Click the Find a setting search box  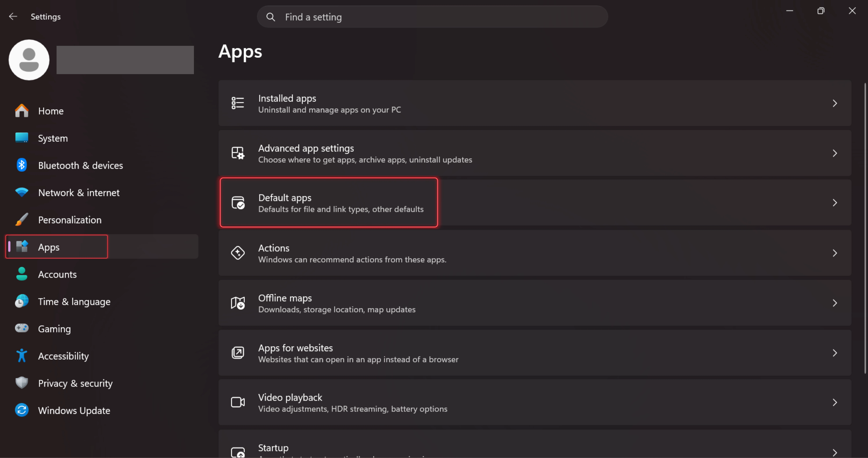(x=432, y=17)
